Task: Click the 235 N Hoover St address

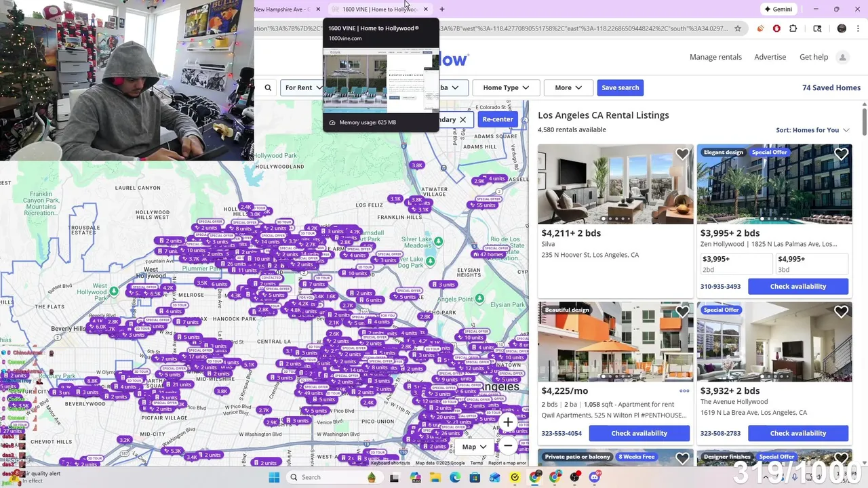Action: point(590,255)
